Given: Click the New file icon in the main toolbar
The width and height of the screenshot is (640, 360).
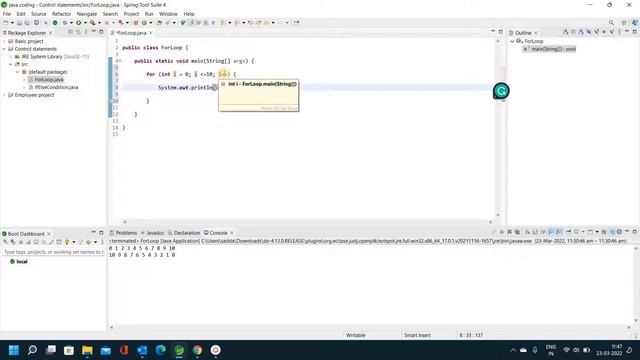Looking at the screenshot, I should [x=6, y=23].
